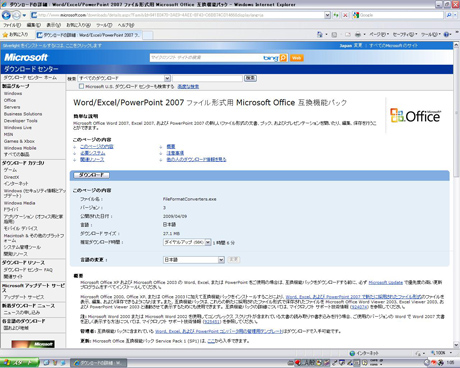Click the blue Help icon in command bar
Image resolution: width=460 pixels, height=368 pixels.
[x=447, y=34]
